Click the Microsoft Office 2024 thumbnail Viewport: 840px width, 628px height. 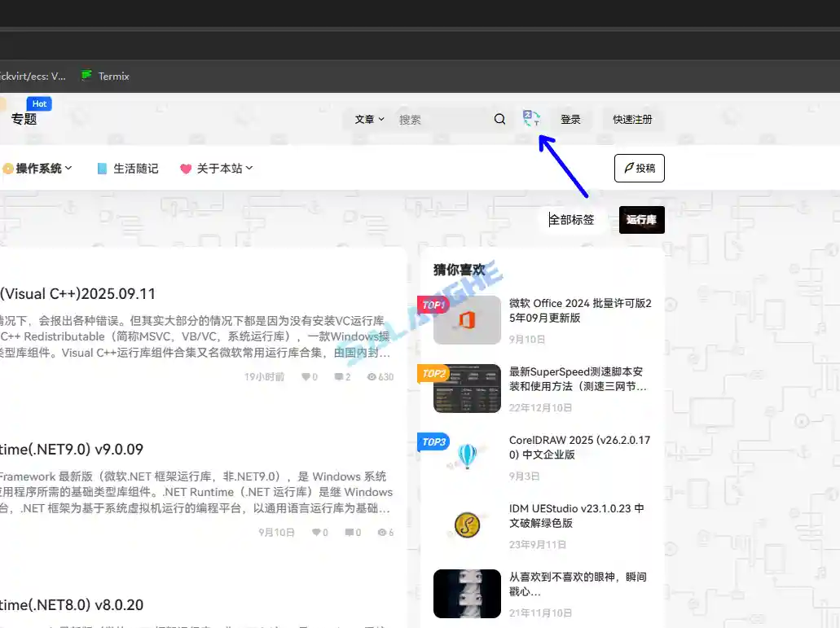[466, 320]
